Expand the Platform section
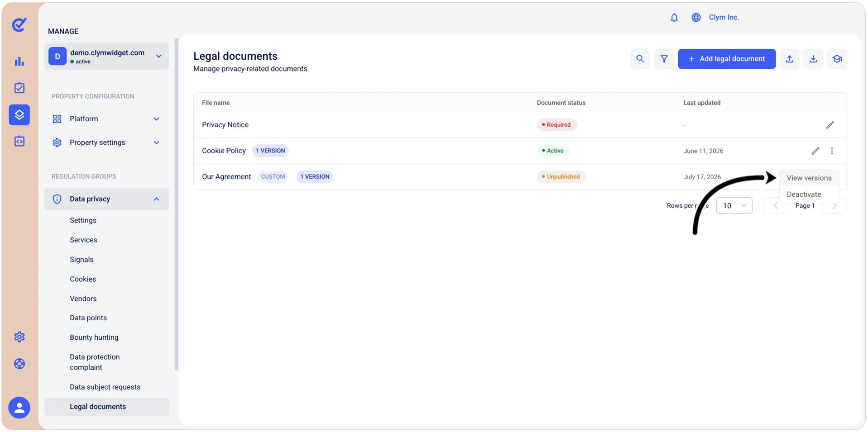This screenshot has width=868, height=432. pyautogui.click(x=107, y=119)
